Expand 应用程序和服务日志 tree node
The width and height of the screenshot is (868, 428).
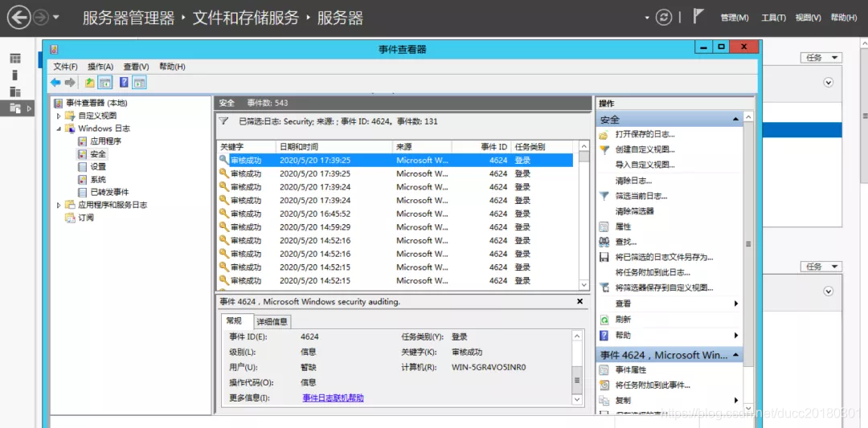[x=59, y=205]
